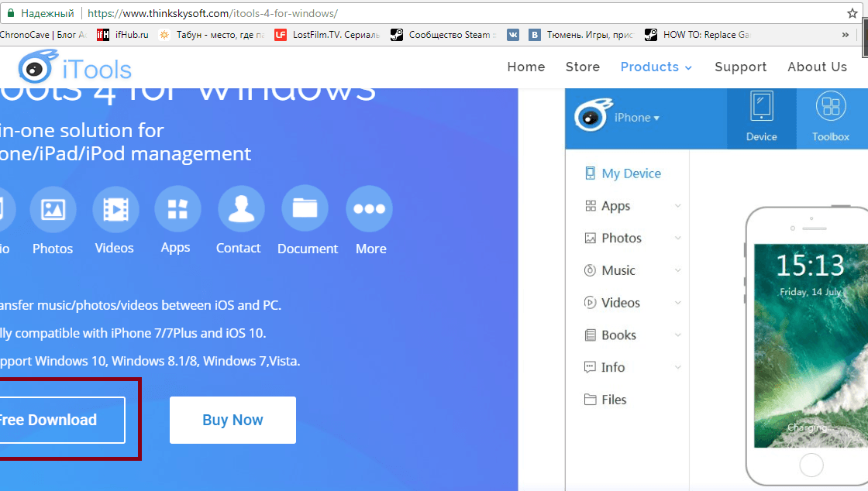Click the secure padlock icon in address bar
Screen dimensions: 868x491
[11, 13]
